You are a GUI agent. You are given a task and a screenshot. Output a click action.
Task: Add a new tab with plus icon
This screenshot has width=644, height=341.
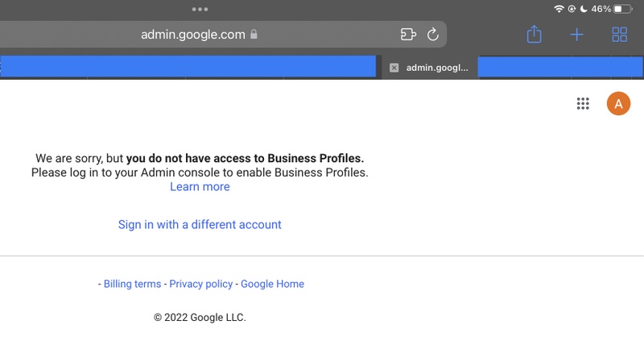576,35
